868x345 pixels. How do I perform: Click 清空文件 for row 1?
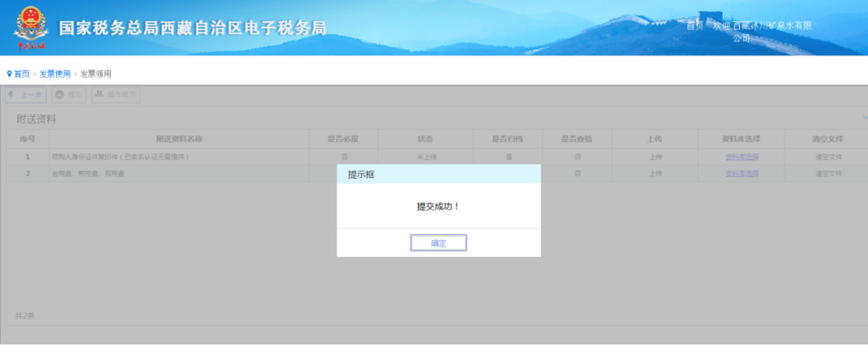[828, 157]
